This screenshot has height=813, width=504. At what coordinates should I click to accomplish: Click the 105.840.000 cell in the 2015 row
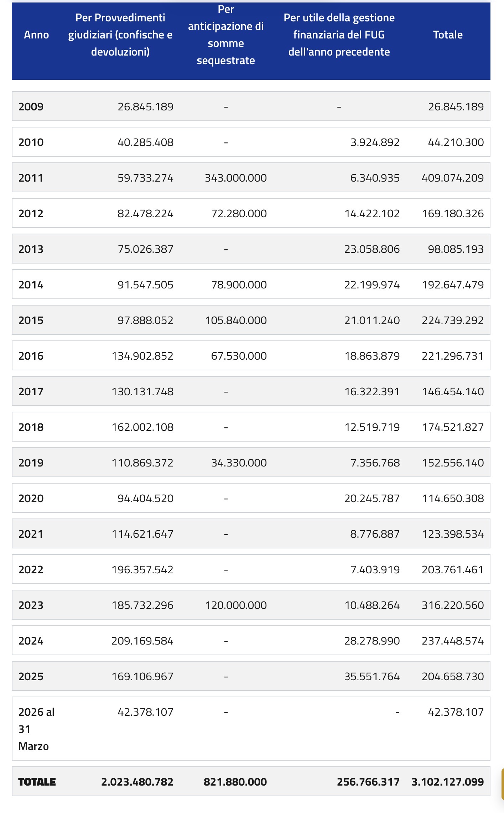236,320
